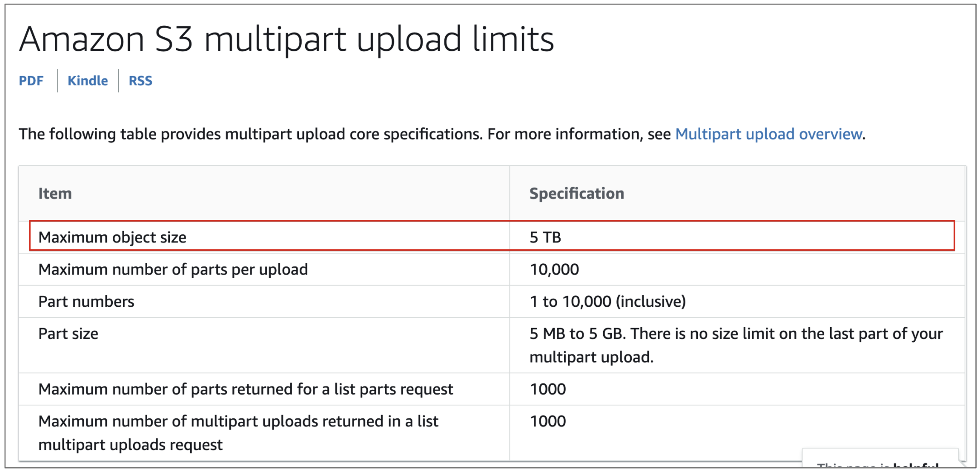Click the '1 to 10,000 (inclusive)' value

click(608, 302)
